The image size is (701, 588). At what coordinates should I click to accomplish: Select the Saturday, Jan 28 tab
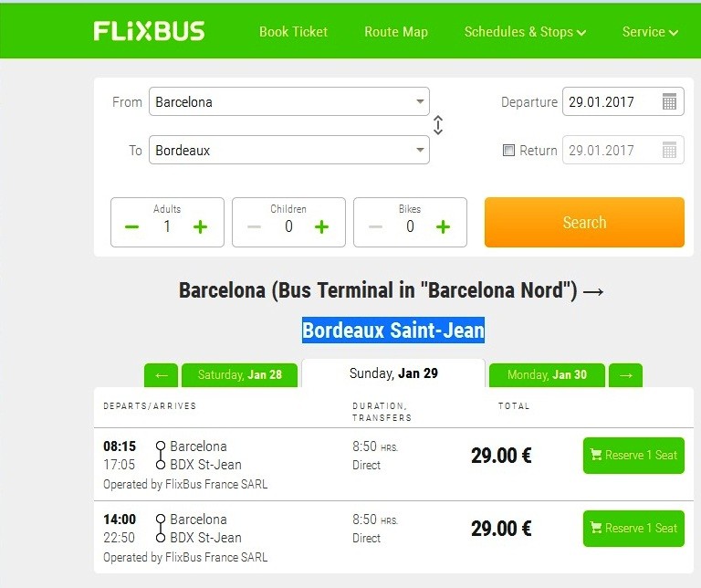(x=240, y=375)
